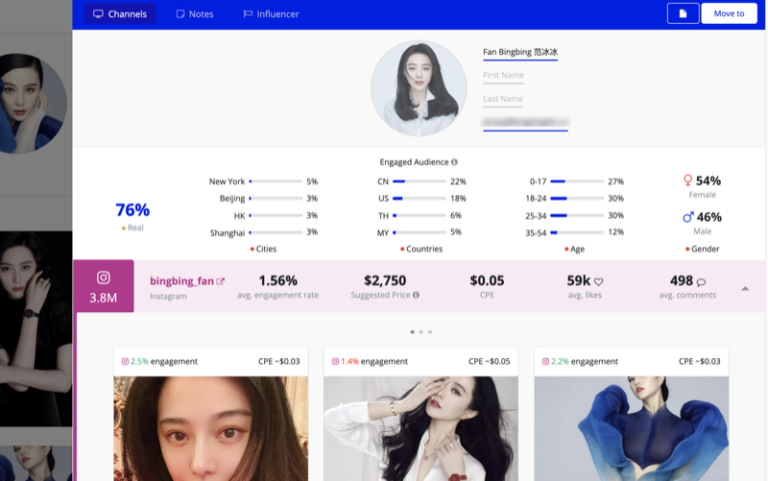Viewport: 768px width, 481px height.
Task: Click Instagram icon on 2.2% engagement card
Action: (545, 361)
